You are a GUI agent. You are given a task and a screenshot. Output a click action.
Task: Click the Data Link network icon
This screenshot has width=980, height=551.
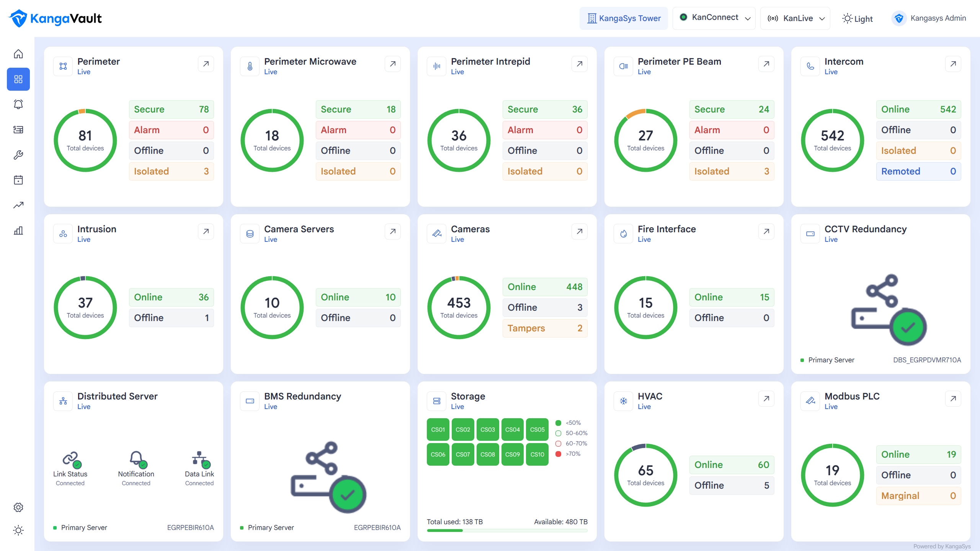pyautogui.click(x=201, y=459)
